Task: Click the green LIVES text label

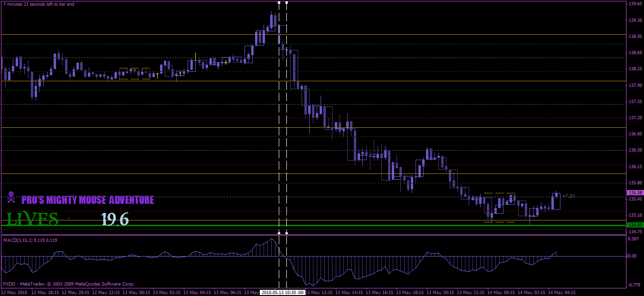Action: [x=32, y=219]
